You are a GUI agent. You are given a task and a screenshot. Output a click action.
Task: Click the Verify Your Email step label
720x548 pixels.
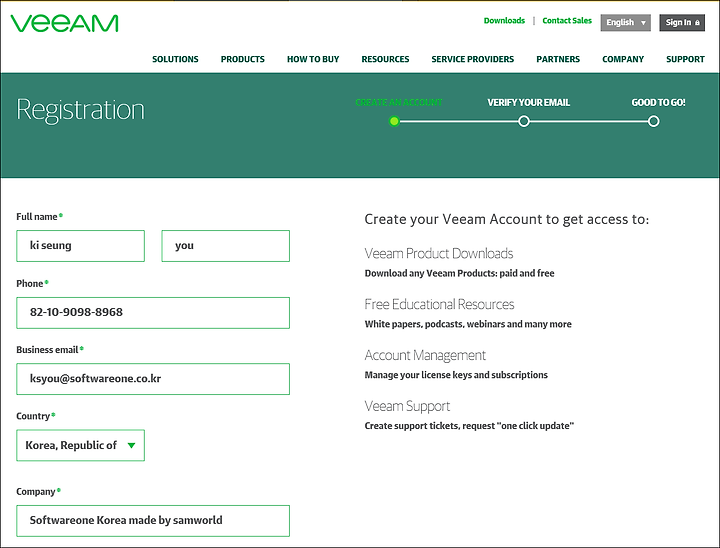pos(529,102)
